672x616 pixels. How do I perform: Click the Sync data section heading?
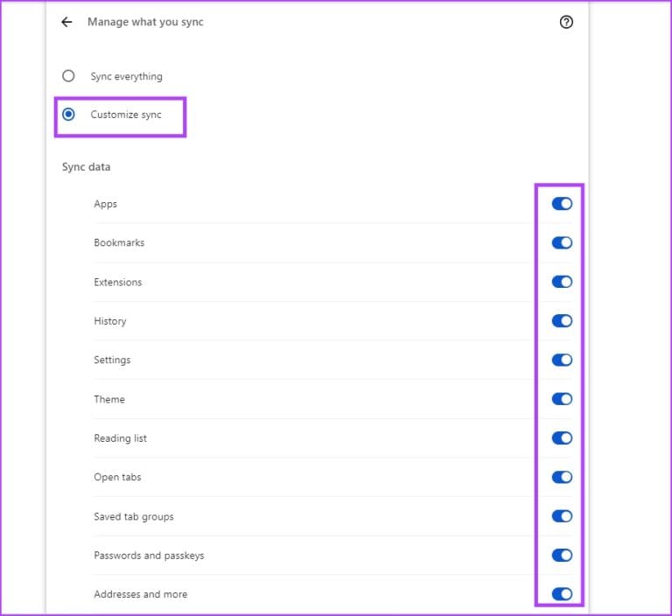(x=86, y=167)
